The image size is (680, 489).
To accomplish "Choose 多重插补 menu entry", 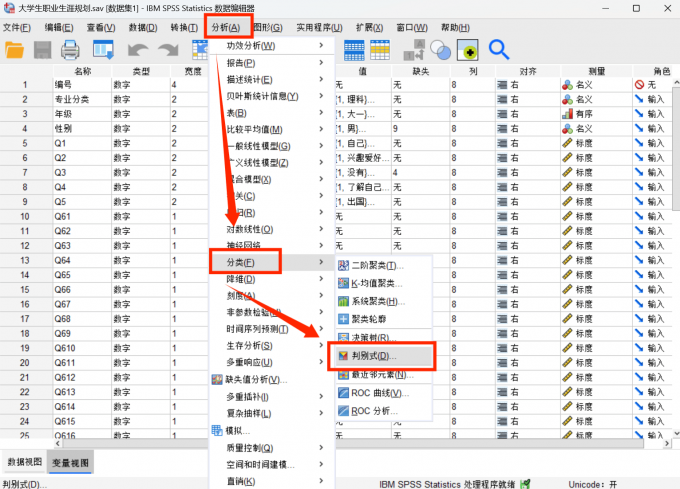I will 247,397.
